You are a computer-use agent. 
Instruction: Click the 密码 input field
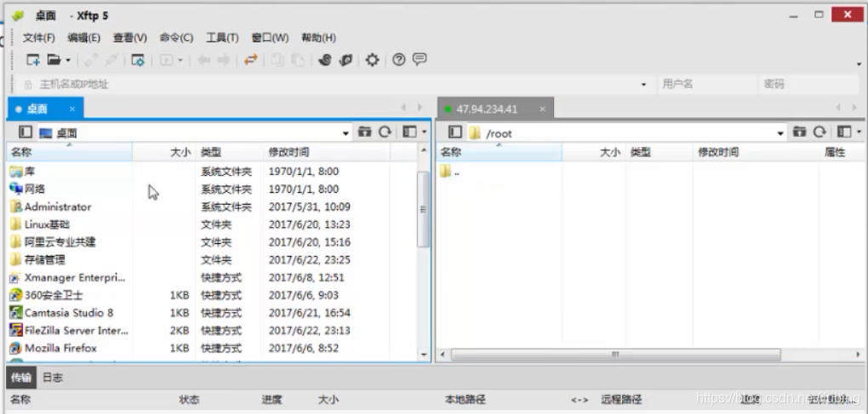tap(808, 84)
